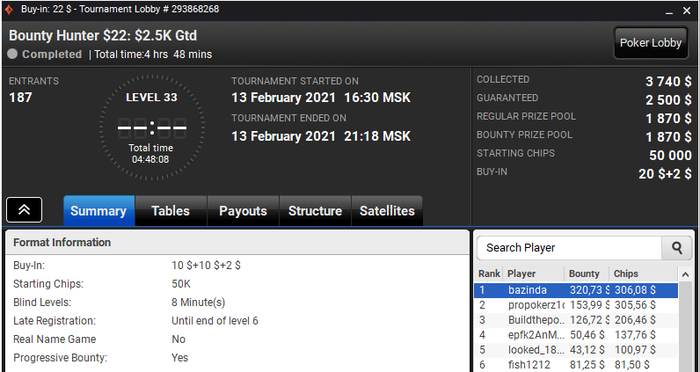Close the tournament lobby window

[x=687, y=10]
